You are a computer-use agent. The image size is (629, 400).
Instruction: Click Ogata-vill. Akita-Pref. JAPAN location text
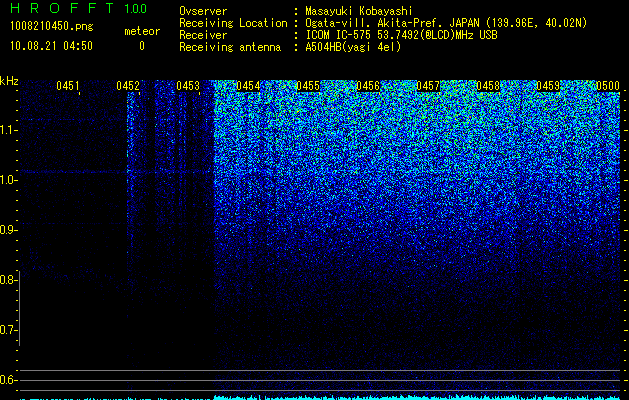(x=446, y=23)
